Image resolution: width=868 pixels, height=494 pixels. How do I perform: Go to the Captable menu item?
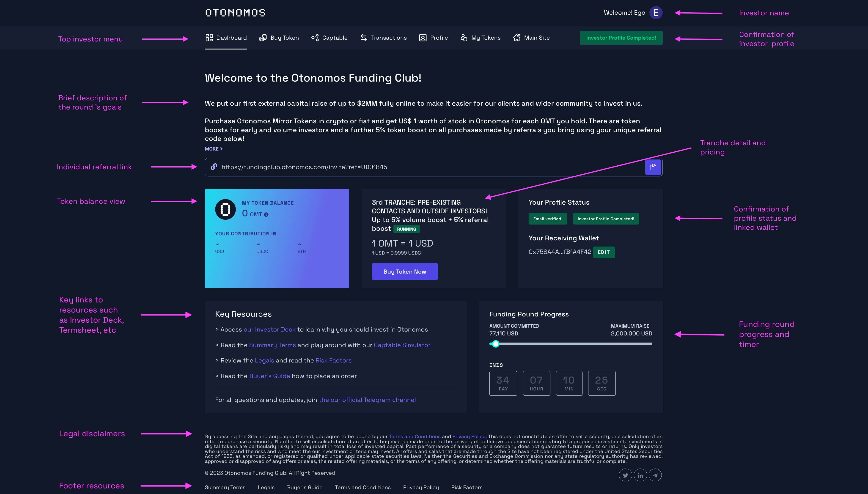coord(329,38)
